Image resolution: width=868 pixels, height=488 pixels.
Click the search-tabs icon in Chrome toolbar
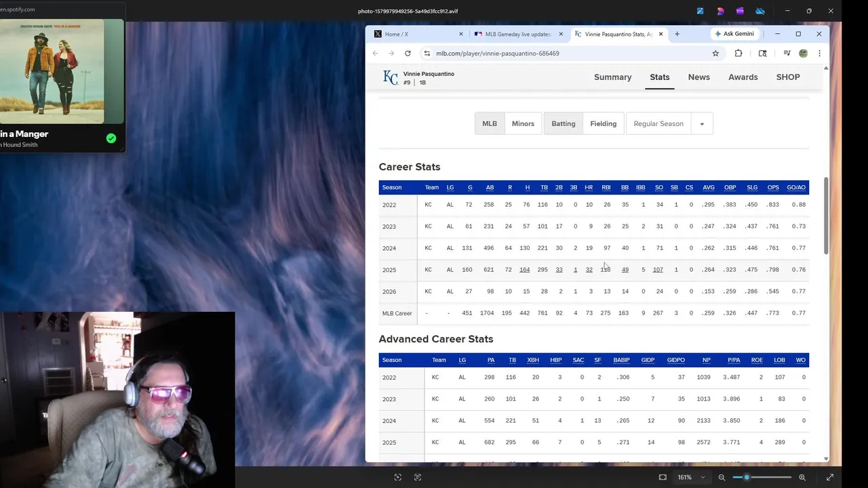tap(763, 54)
